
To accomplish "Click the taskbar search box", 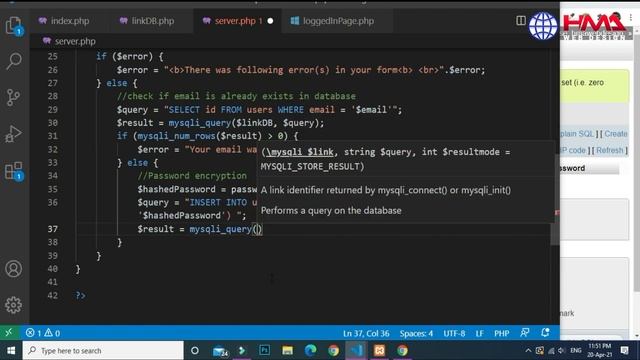I will click(x=103, y=350).
